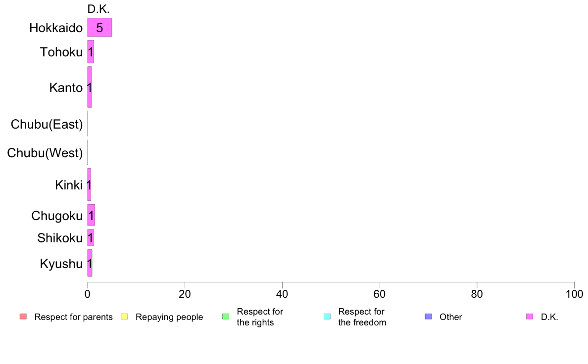Screen dimensions: 588x364
Task: Click the Respect for parents red swatch
Action: [23, 317]
